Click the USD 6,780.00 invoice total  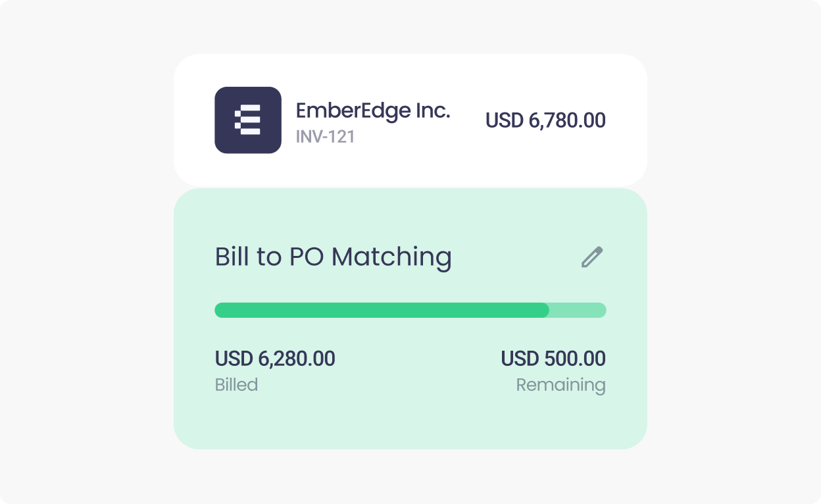[x=545, y=120]
